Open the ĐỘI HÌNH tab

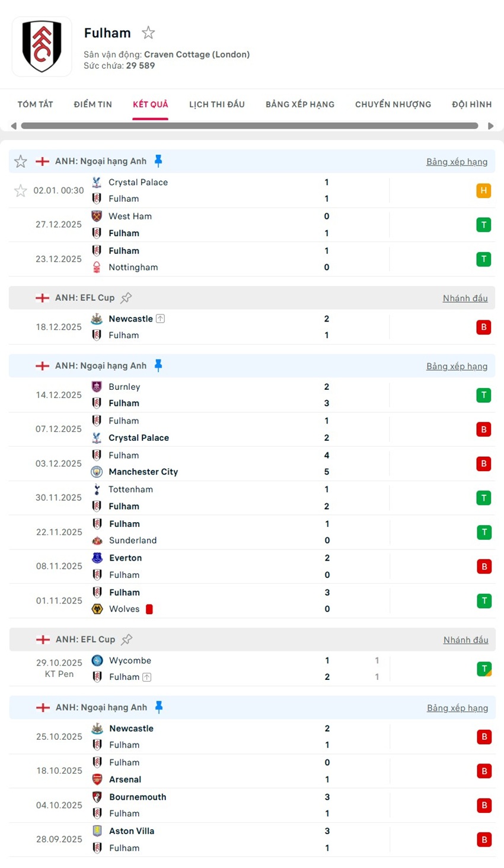(x=471, y=104)
